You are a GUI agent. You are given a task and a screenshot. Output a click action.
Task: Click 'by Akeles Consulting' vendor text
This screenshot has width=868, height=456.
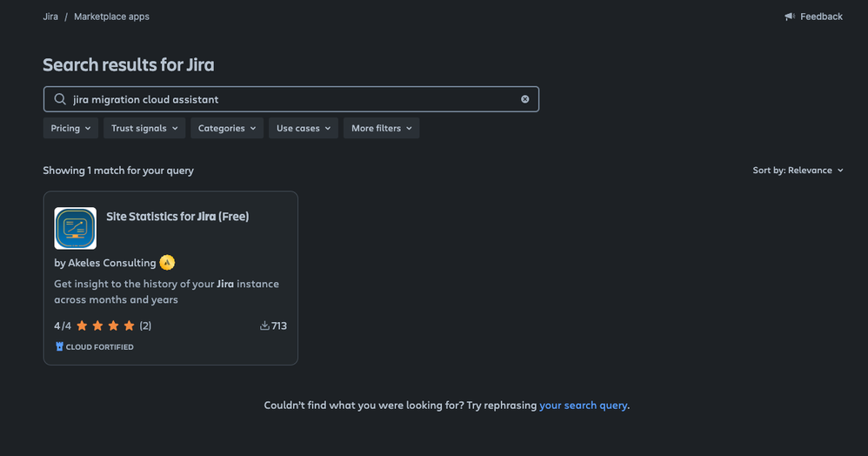105,263
